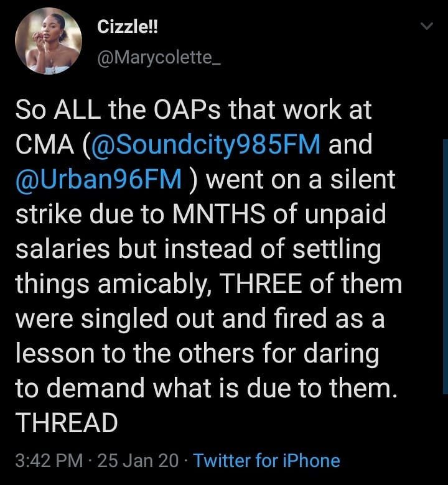448x485 pixels.
Task: Click the text 'were singled out and fired as a'
Action: click(x=200, y=318)
